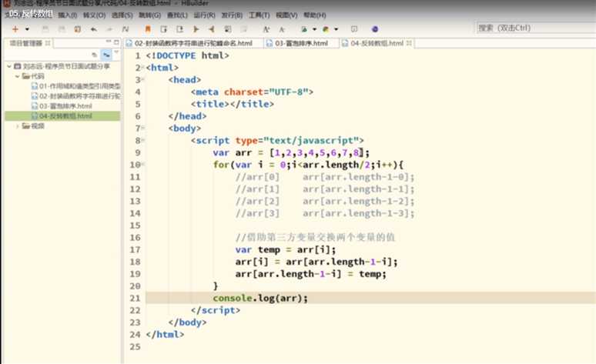Image resolution: width=596 pixels, height=364 pixels.
Task: Click the increase font size A+ icon
Action: click(x=266, y=29)
